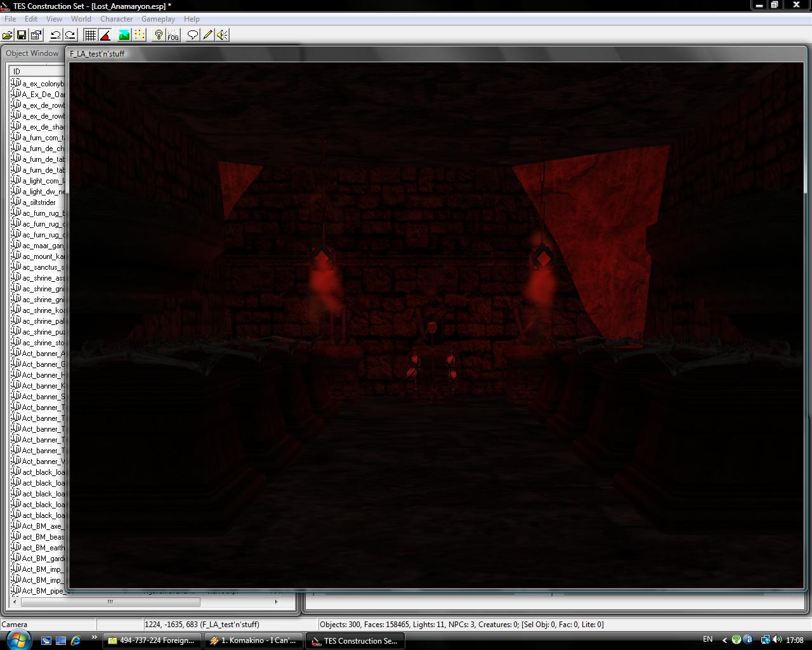Select the ac_shrine_sto list entry
812x650 pixels.
tap(38, 343)
